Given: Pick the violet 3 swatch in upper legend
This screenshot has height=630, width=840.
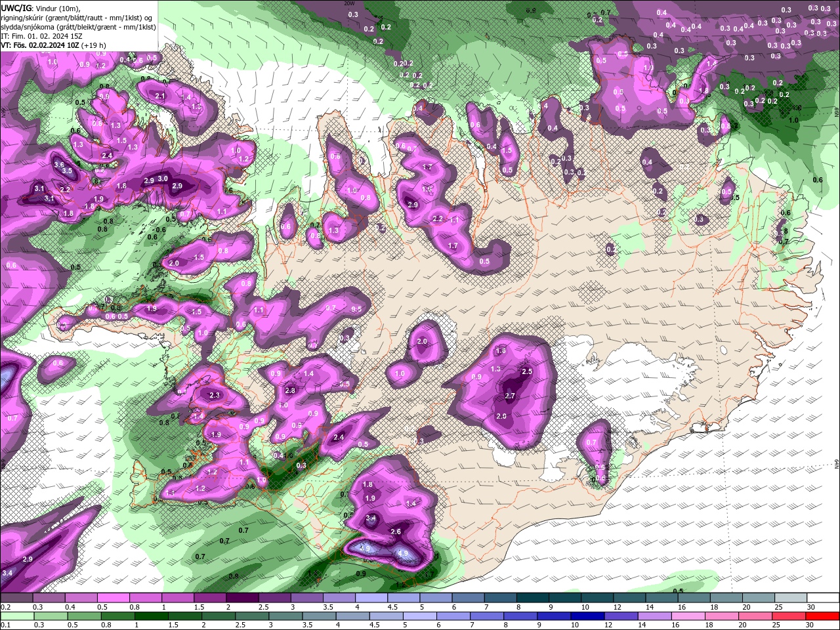Looking at the screenshot, I should pos(307,598).
